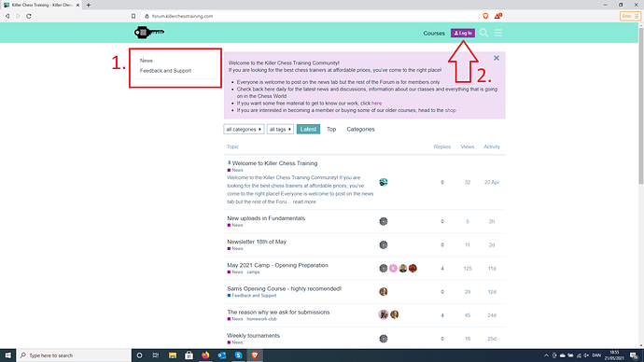Open the Weekly tournaments topic
Screen dimensions: 644x362
tap(254, 335)
